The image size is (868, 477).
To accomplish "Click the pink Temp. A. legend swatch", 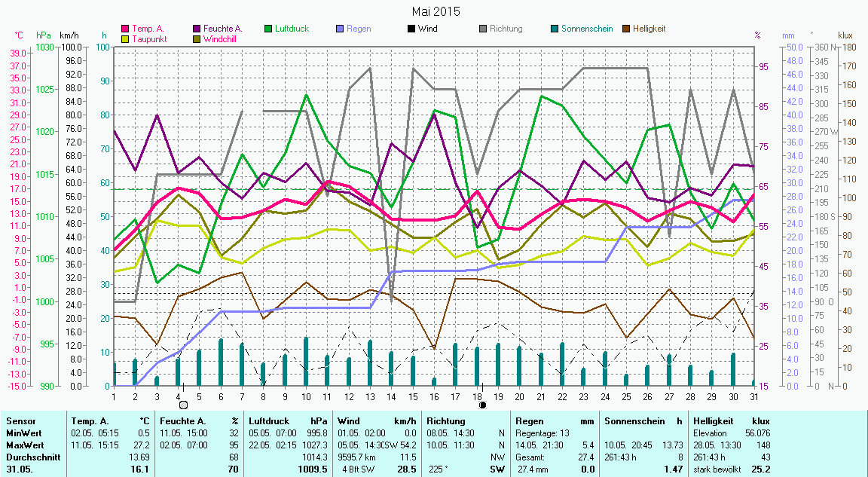I will [x=126, y=29].
